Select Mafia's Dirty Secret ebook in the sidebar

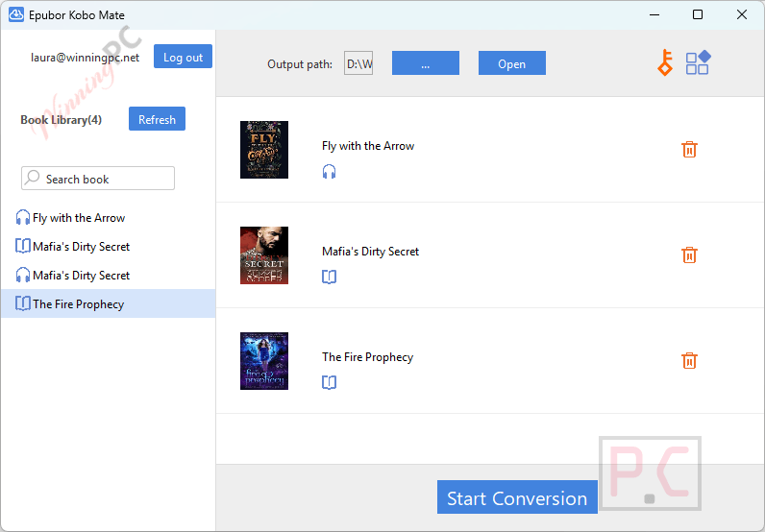pos(109,246)
